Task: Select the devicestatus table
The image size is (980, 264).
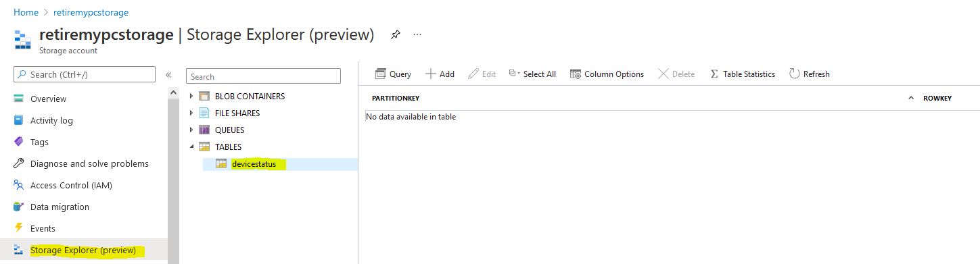Action: click(254, 164)
